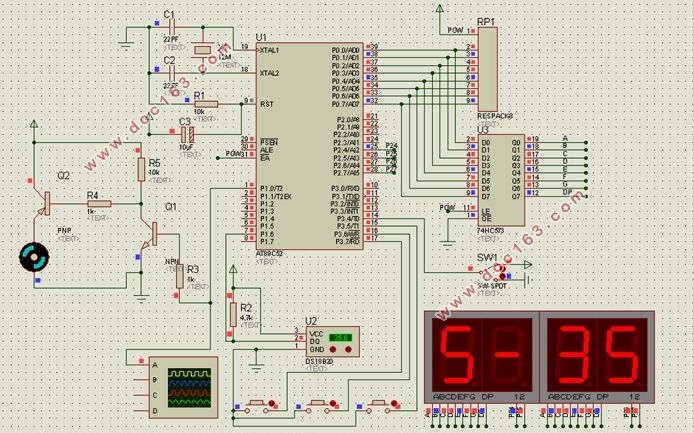694x433 pixels.
Task: Select the power terminal above transistor Q2
Action: [x=34, y=124]
